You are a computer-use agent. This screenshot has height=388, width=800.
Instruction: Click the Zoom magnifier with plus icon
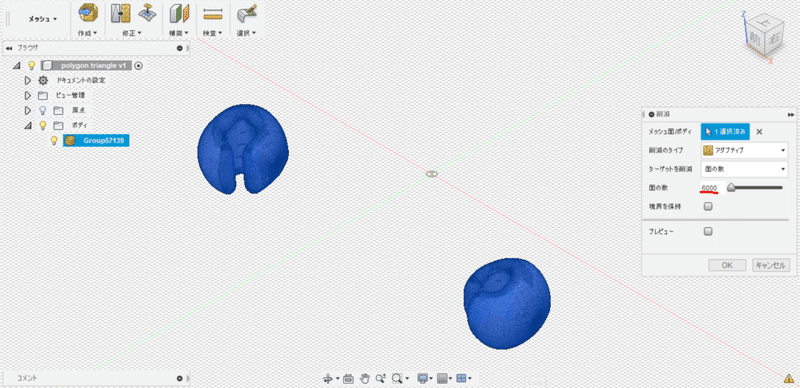(x=380, y=379)
